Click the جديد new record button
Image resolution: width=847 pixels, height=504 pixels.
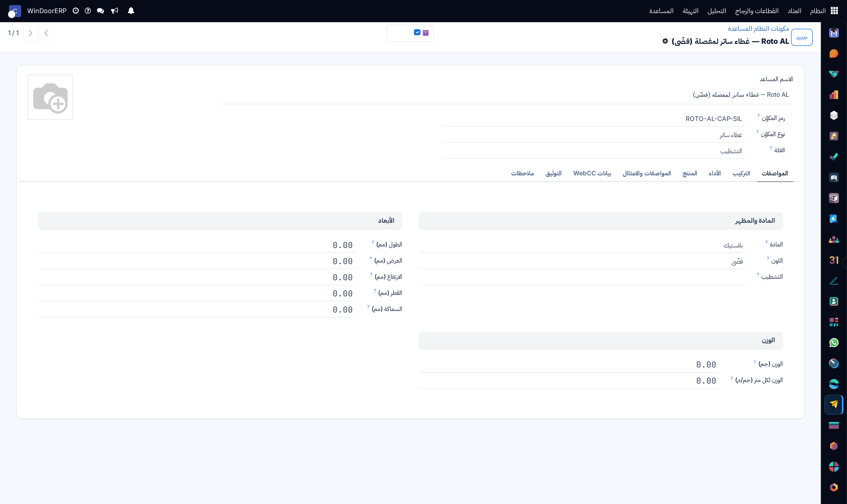[x=801, y=37]
